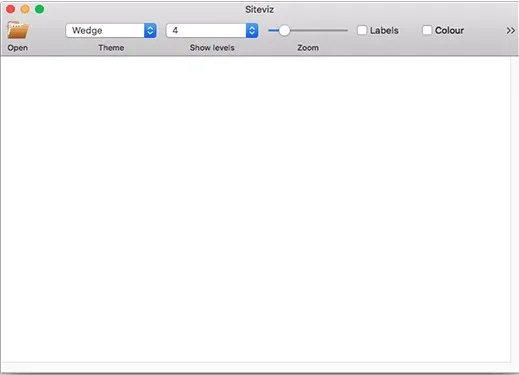
Task: Open the Show levels dropdown showing 4
Action: 212,31
